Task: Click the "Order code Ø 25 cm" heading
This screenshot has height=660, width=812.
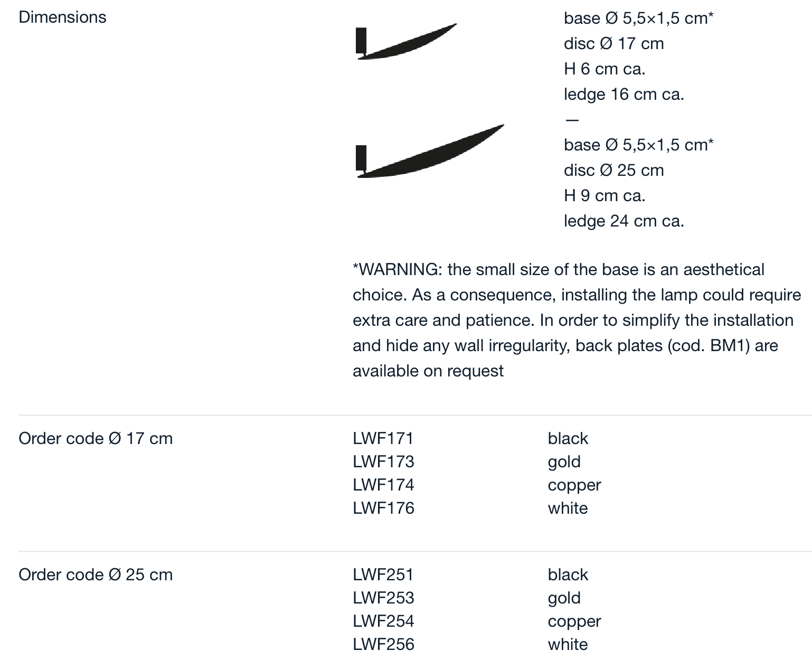Action: (x=96, y=574)
